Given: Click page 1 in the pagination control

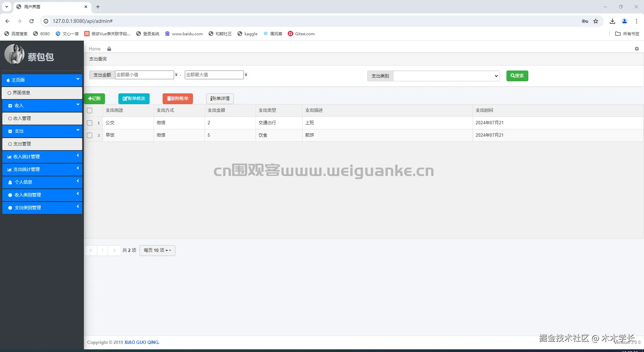Looking at the screenshot, I should point(102,251).
